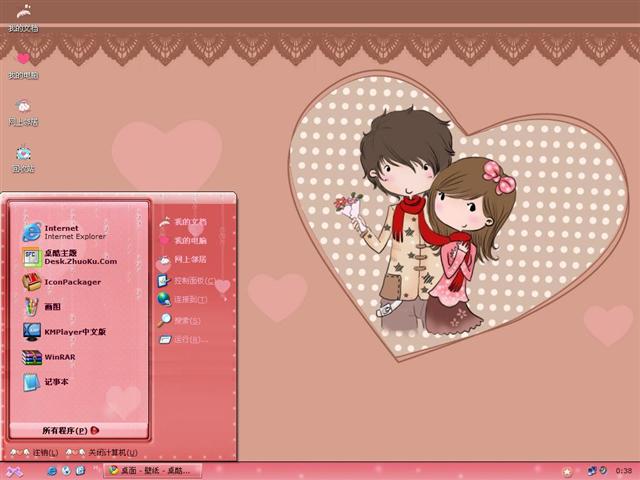Viewport: 640px width, 480px height.
Task: Launch Internet Explorer from the start menu
Action: [64, 232]
